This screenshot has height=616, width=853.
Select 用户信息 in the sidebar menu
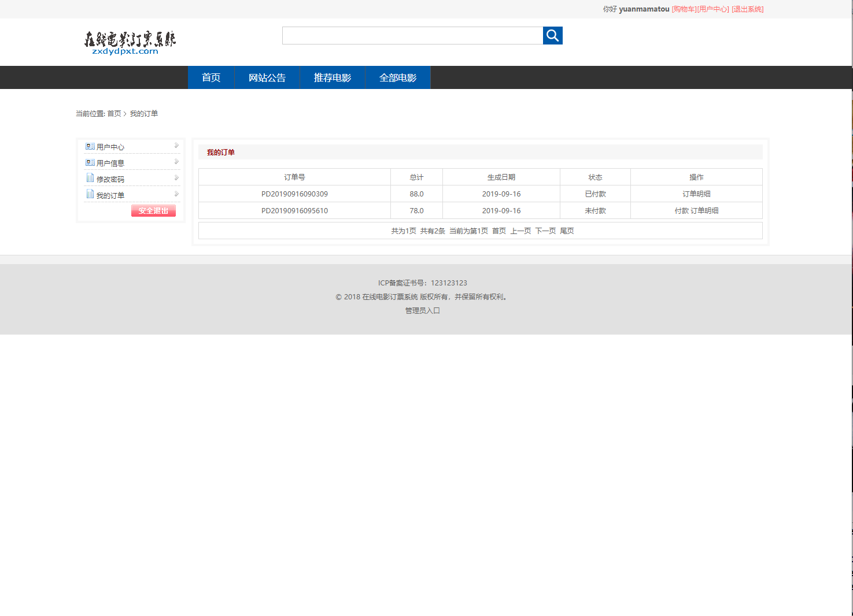110,163
